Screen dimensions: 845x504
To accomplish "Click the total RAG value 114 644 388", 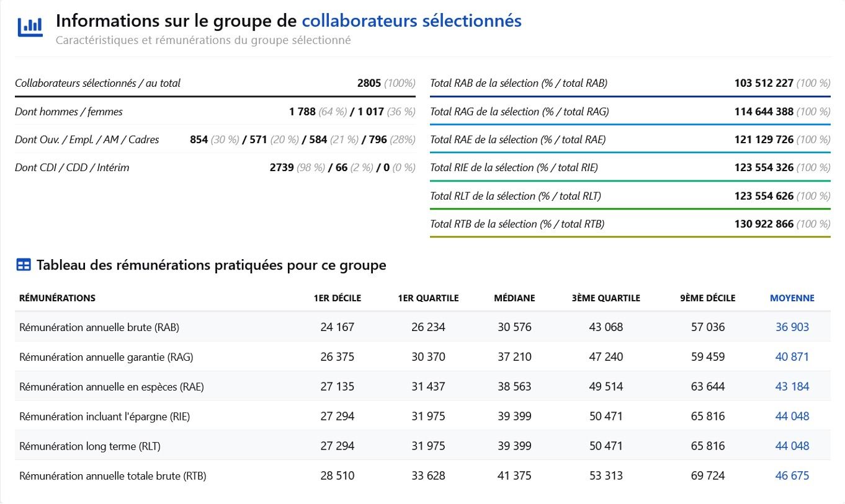I will 764,112.
